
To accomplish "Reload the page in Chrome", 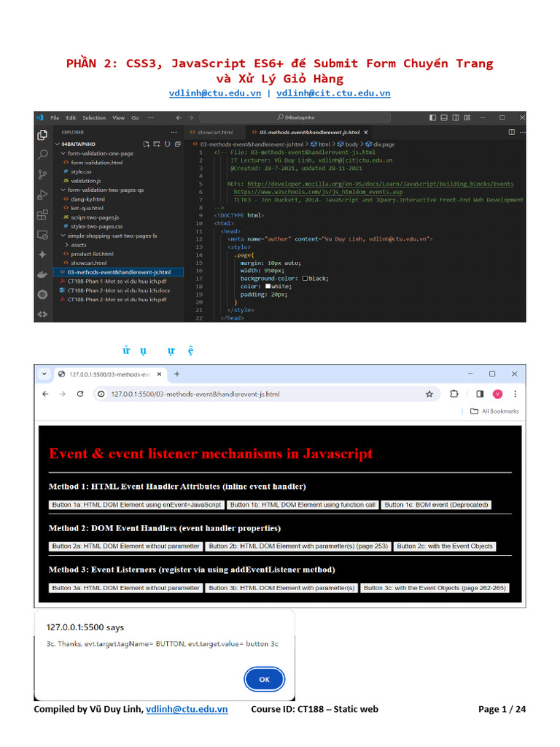I will point(81,394).
